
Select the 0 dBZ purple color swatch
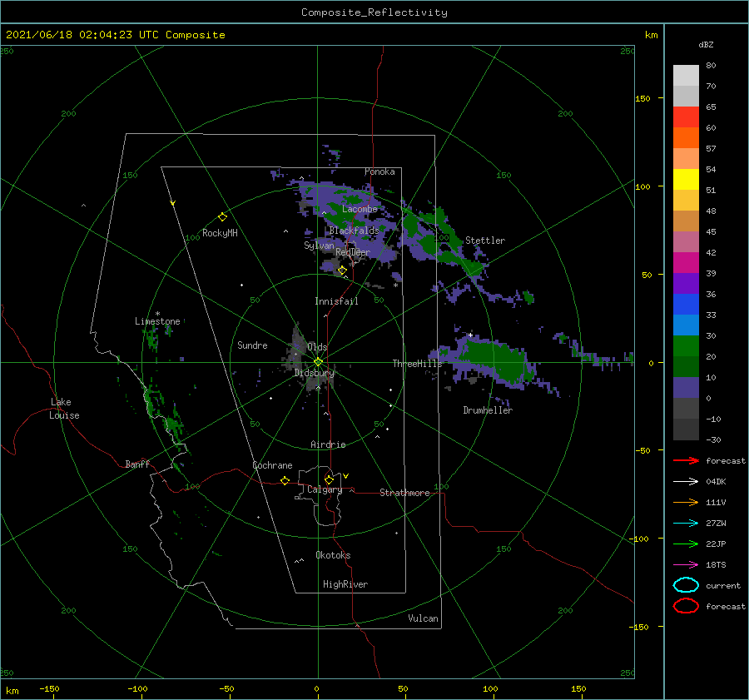pyautogui.click(x=686, y=388)
